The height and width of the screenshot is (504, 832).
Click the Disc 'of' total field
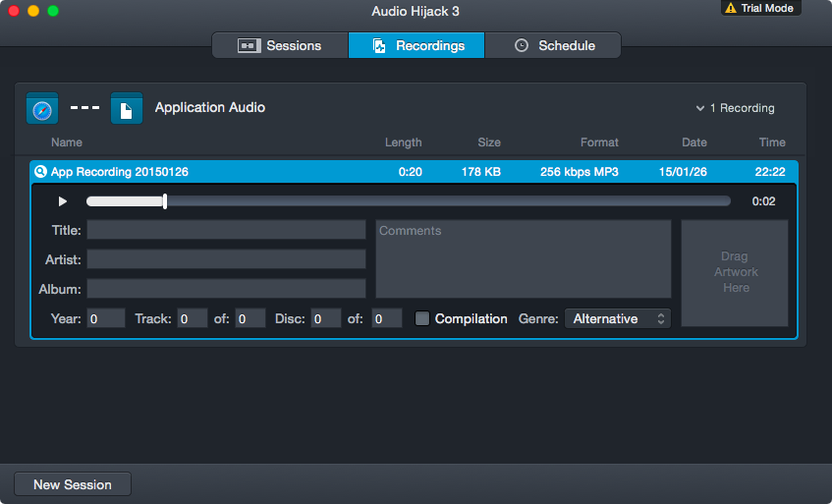click(x=387, y=318)
